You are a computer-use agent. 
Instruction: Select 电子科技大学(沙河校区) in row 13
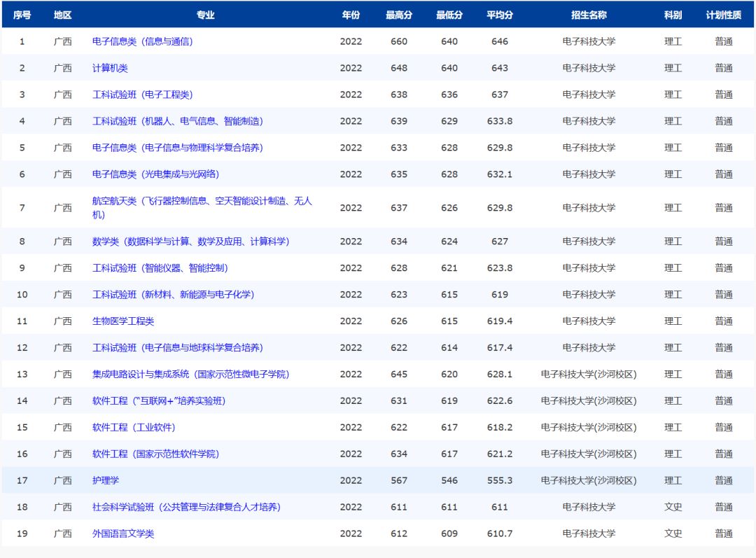point(589,374)
